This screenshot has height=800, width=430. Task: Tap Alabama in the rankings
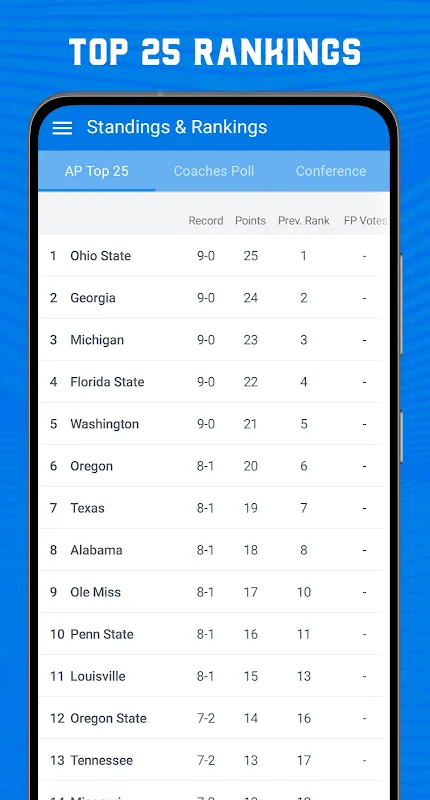pos(214,550)
